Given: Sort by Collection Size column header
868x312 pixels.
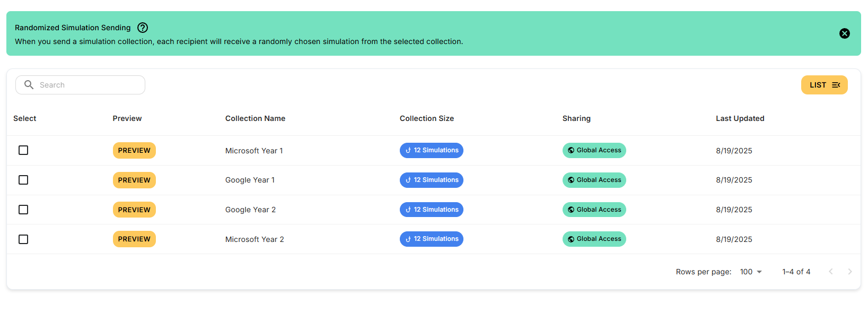Looking at the screenshot, I should (427, 118).
